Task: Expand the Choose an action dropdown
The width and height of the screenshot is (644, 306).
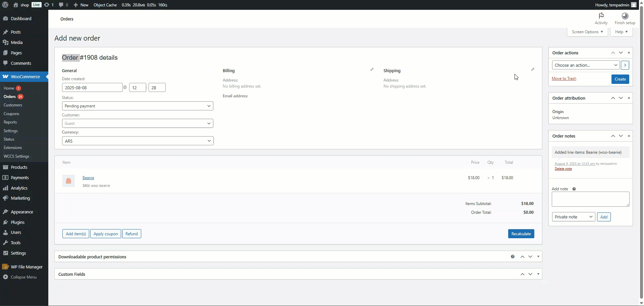Action: (585, 65)
